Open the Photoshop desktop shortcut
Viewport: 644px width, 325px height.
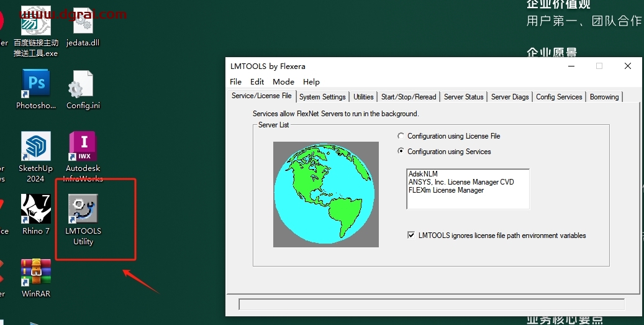pyautogui.click(x=35, y=83)
